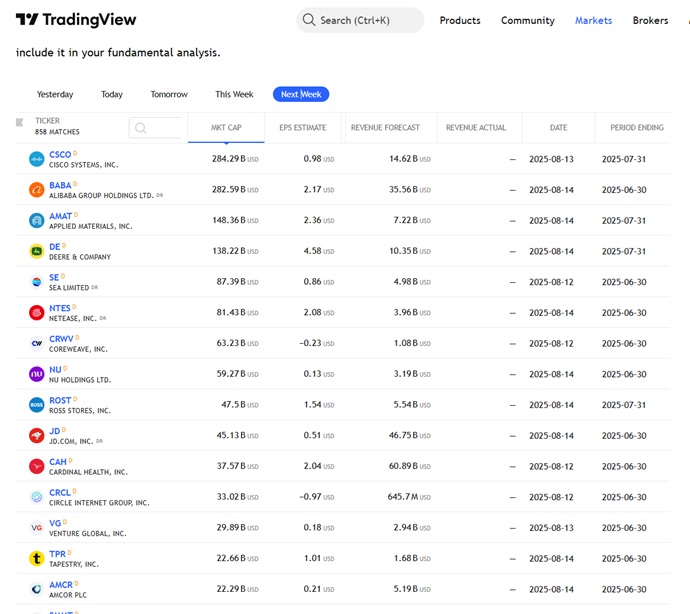
Task: Open the AMAT ticker link
Action: (60, 216)
